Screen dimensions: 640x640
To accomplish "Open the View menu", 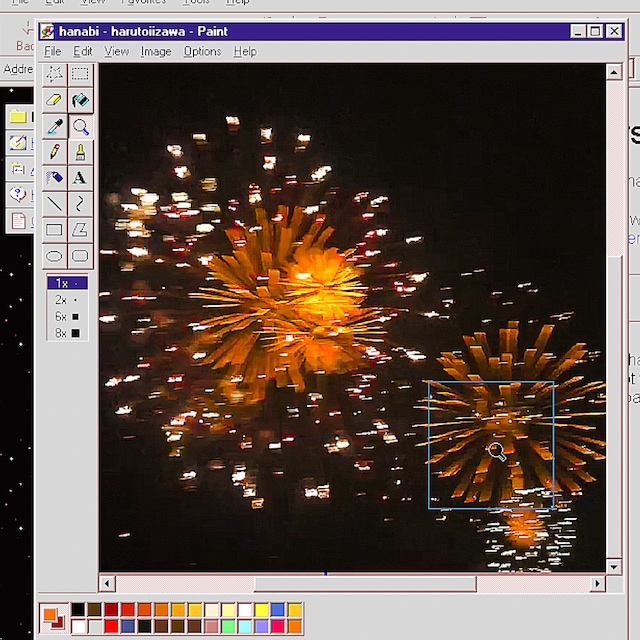I will 117,51.
